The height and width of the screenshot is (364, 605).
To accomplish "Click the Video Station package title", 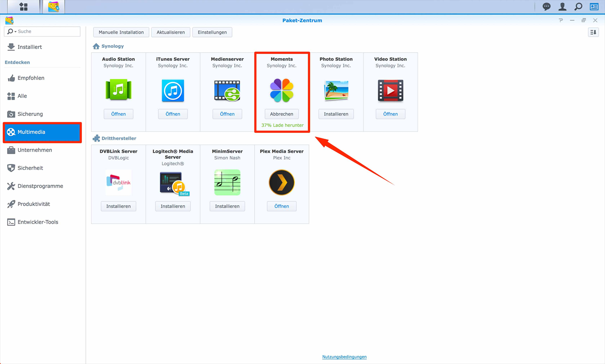I will [x=391, y=59].
